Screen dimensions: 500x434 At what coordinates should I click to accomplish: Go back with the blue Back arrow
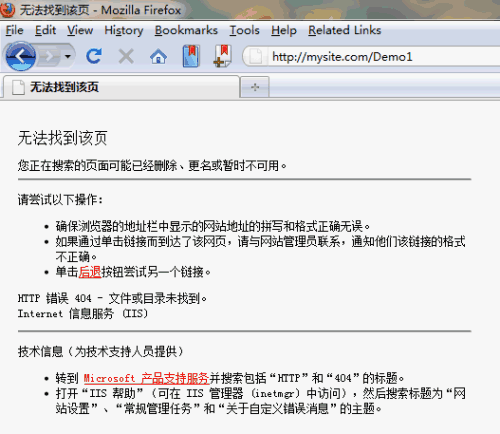point(21,56)
